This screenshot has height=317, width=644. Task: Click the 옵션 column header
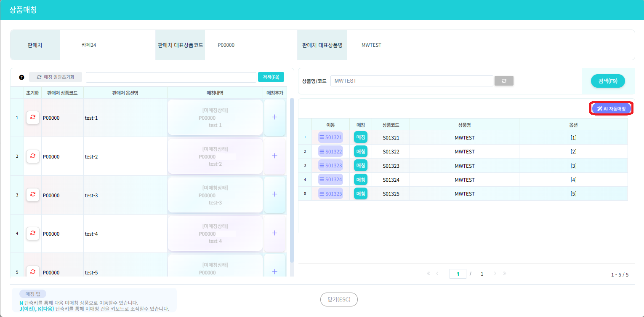(573, 125)
